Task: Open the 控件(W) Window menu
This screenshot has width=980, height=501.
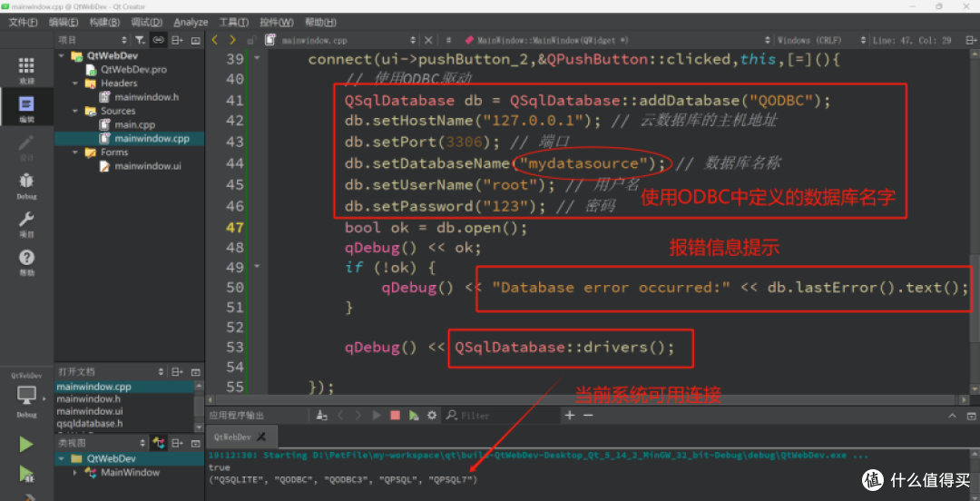Action: 277,22
